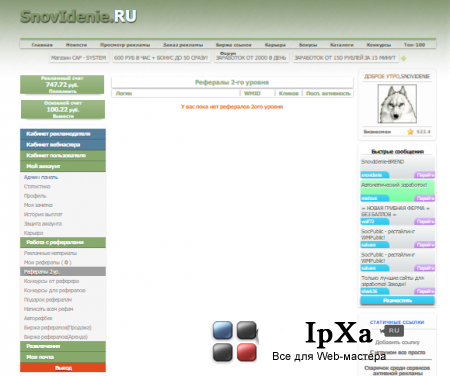This screenshot has height=376, width=450.
Task: Click Перейти for SnovIdenie-BREND message
Action: coord(425,175)
